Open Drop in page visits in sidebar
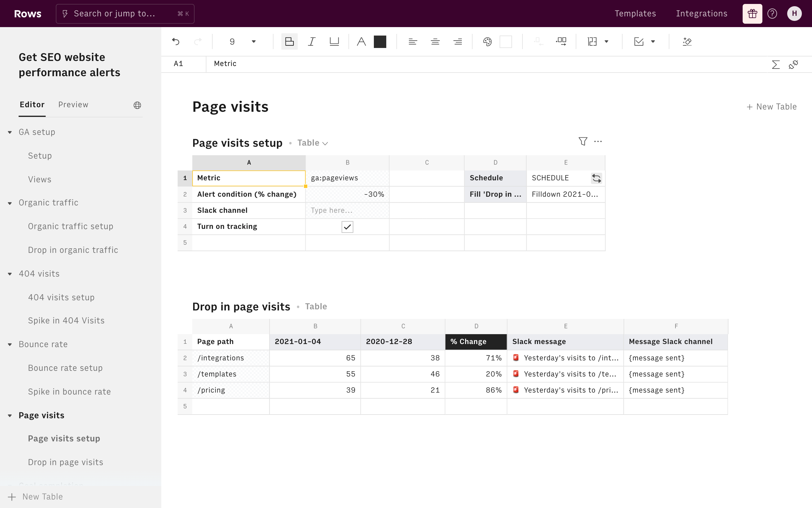This screenshot has width=812, height=508. tap(65, 462)
